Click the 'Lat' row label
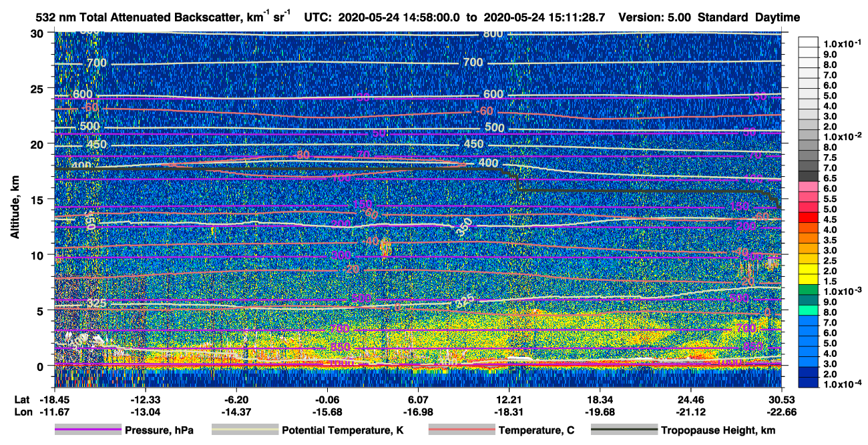The height and width of the screenshot is (445, 868). pyautogui.click(x=21, y=399)
